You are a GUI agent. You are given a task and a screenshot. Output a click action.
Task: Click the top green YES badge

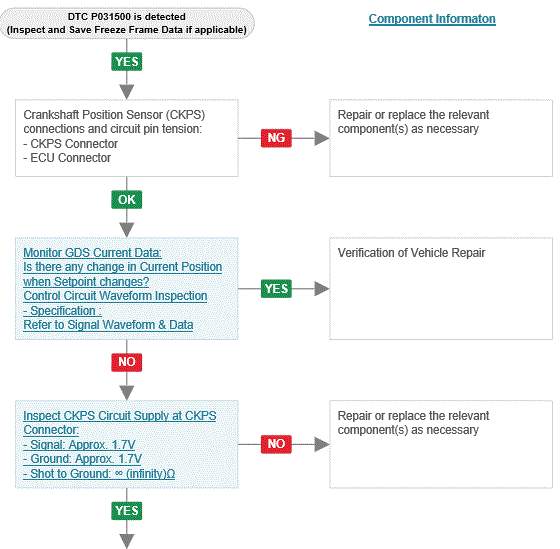coord(126,61)
